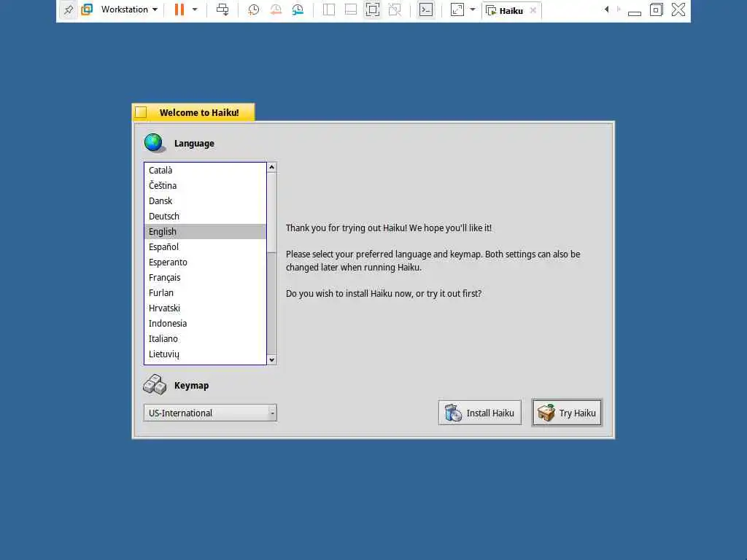The width and height of the screenshot is (747, 560).
Task: Pick Español from the list
Action: (x=205, y=246)
